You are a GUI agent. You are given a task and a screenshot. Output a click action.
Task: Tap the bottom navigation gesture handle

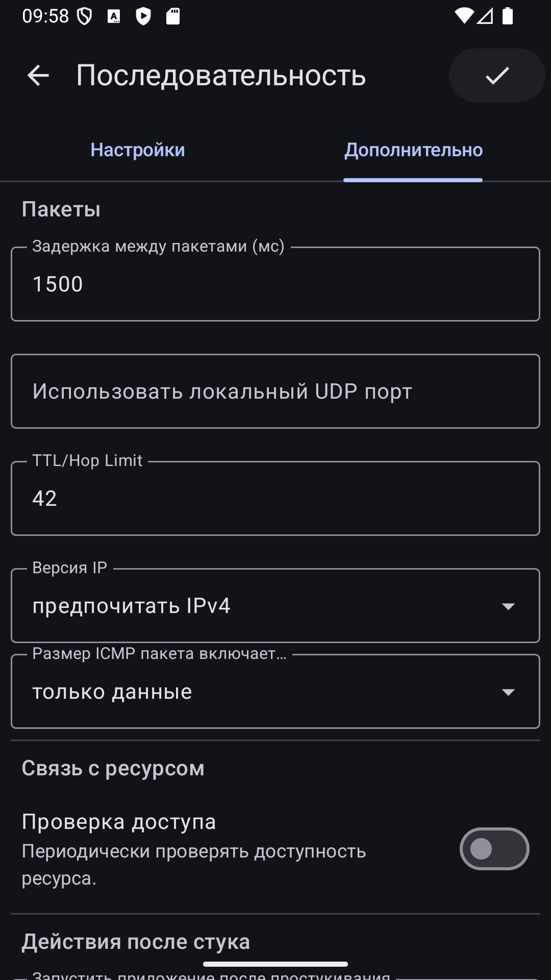pyautogui.click(x=275, y=964)
